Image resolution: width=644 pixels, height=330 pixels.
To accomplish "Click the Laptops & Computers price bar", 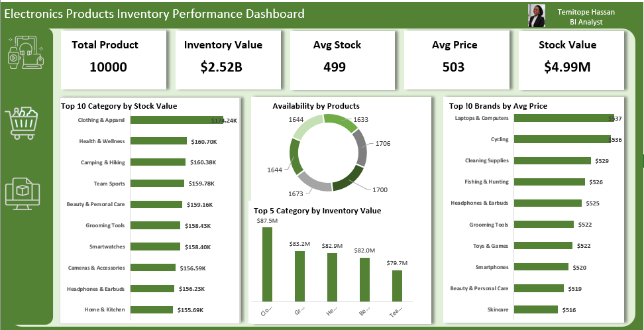I will [564, 118].
